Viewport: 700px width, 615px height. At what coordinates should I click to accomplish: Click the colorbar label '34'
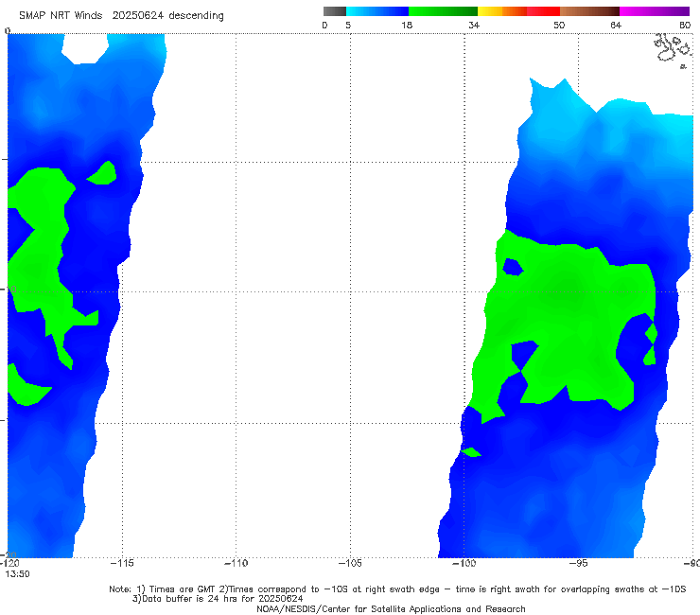tap(474, 26)
